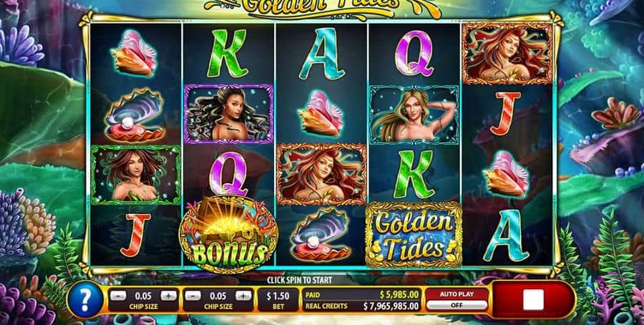Viewport: 644px width, 325px height.
Task: Click the dark-haired mermaid in purple frame
Action: click(x=228, y=114)
